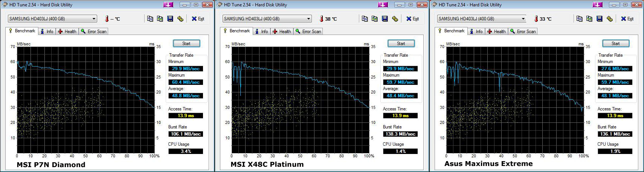Screen dimensions: 644x172
Task: Click the 48.4 MB/sec average value
Action: (x=400, y=95)
